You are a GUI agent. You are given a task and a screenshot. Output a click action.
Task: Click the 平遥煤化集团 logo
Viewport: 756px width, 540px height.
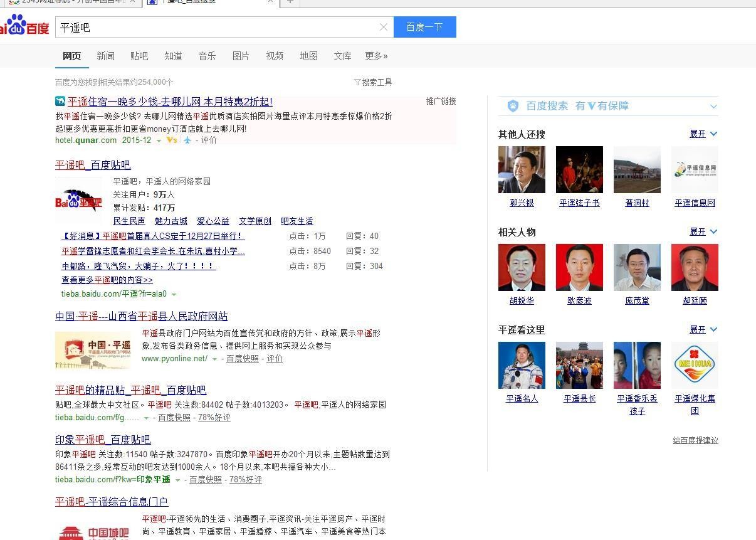[x=695, y=365]
